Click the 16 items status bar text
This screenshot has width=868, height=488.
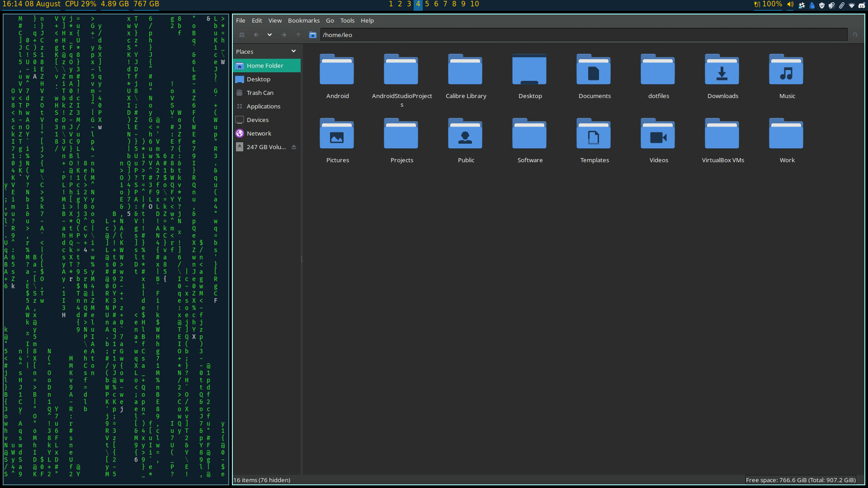262,480
